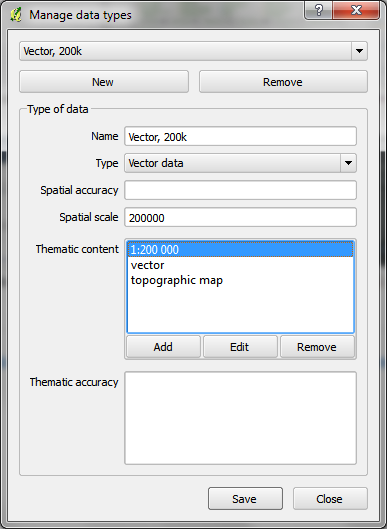Screen dimensions: 387x529
Task: Focus the Spatial accuracy field
Action: click(x=240, y=190)
